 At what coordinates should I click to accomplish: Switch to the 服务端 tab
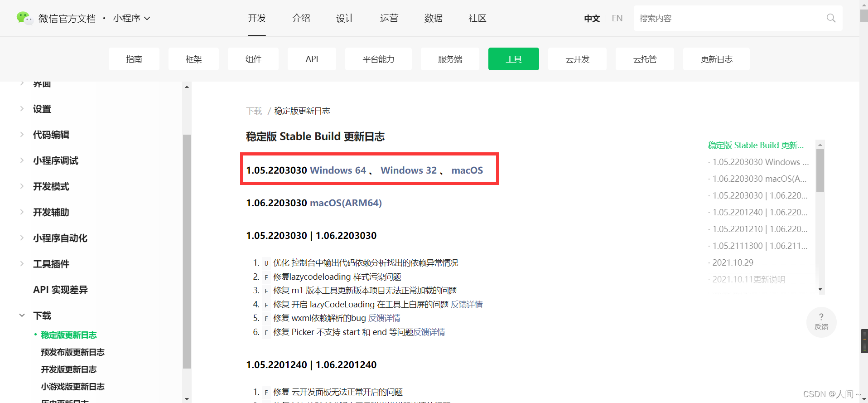pos(450,59)
